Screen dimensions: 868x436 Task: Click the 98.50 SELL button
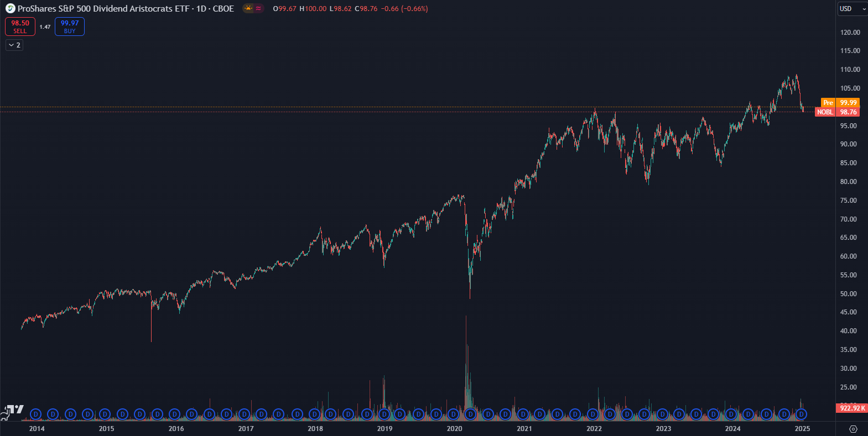tap(20, 27)
